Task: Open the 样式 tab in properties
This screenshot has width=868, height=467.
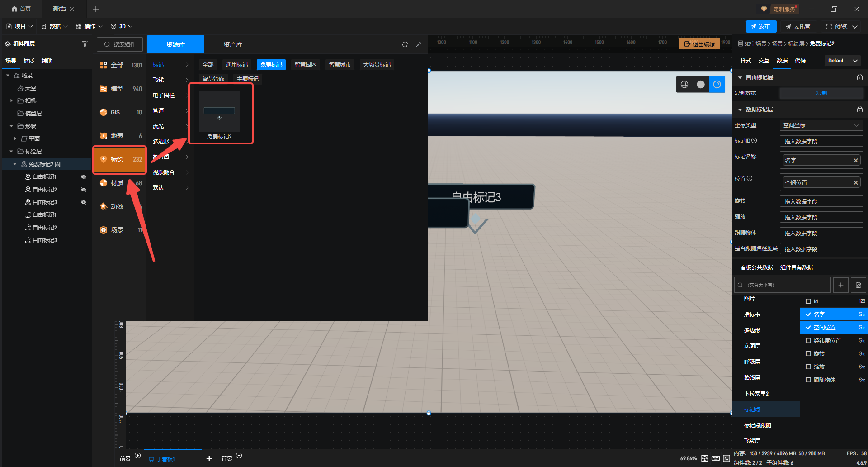Action: [745, 61]
